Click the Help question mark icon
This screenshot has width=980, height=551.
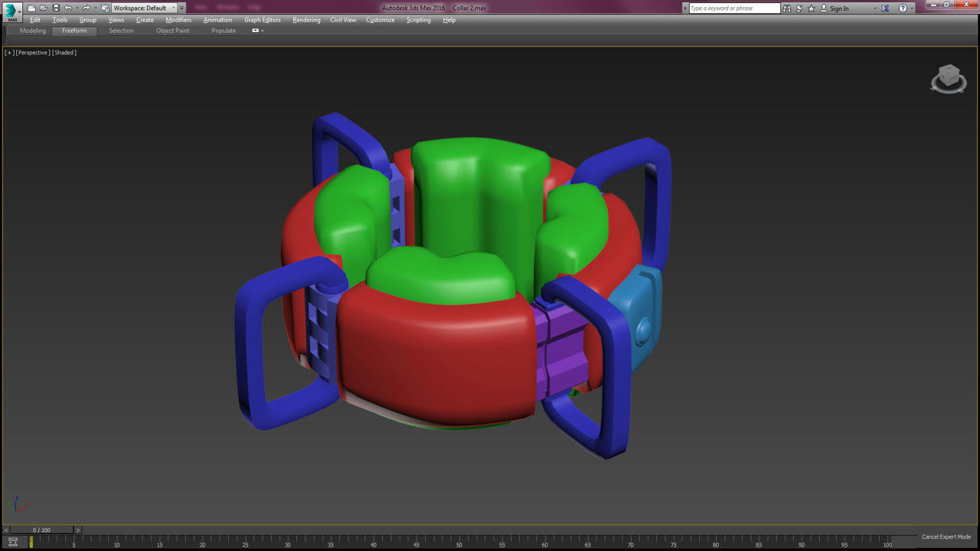pyautogui.click(x=903, y=8)
